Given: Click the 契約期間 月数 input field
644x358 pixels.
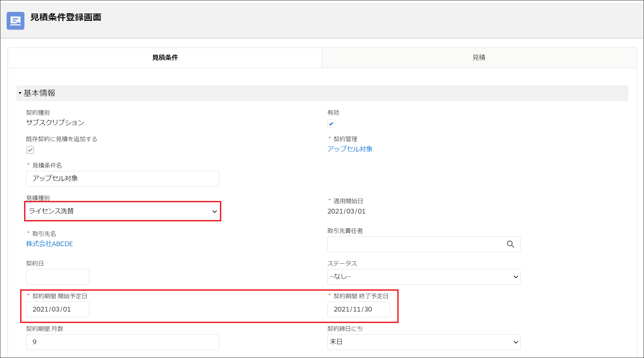Looking at the screenshot, I should point(122,342).
